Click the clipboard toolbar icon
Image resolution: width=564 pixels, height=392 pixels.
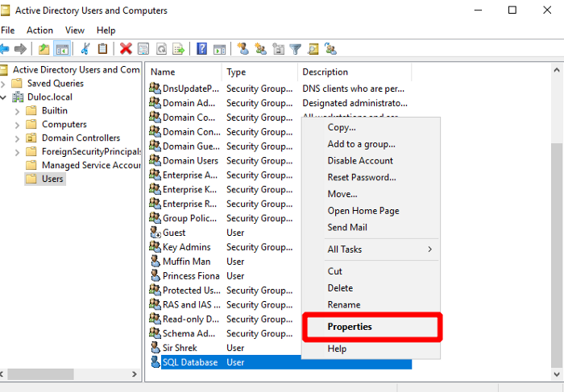(102, 48)
